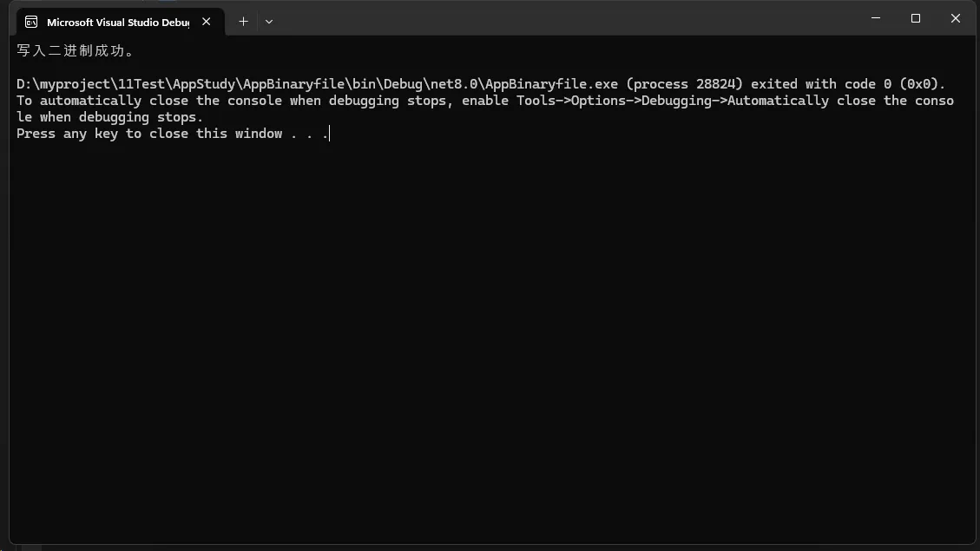Click the empty title bar area
This screenshot has width=980, height=551.
(562, 19)
